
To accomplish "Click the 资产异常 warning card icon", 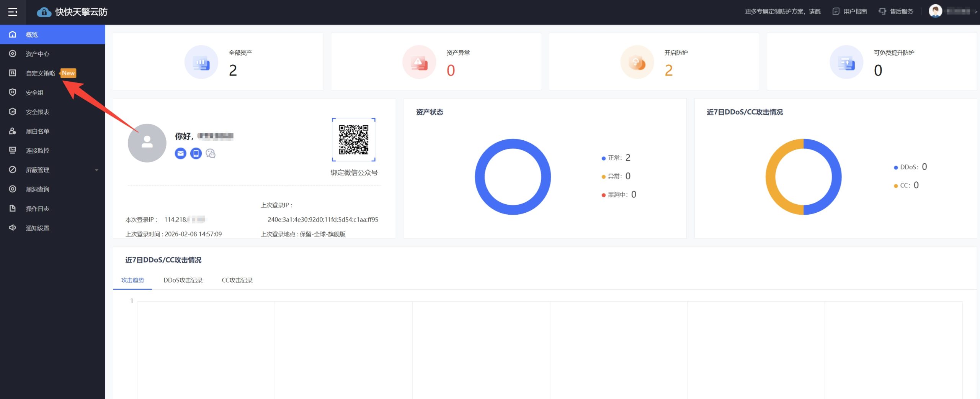I will 419,62.
